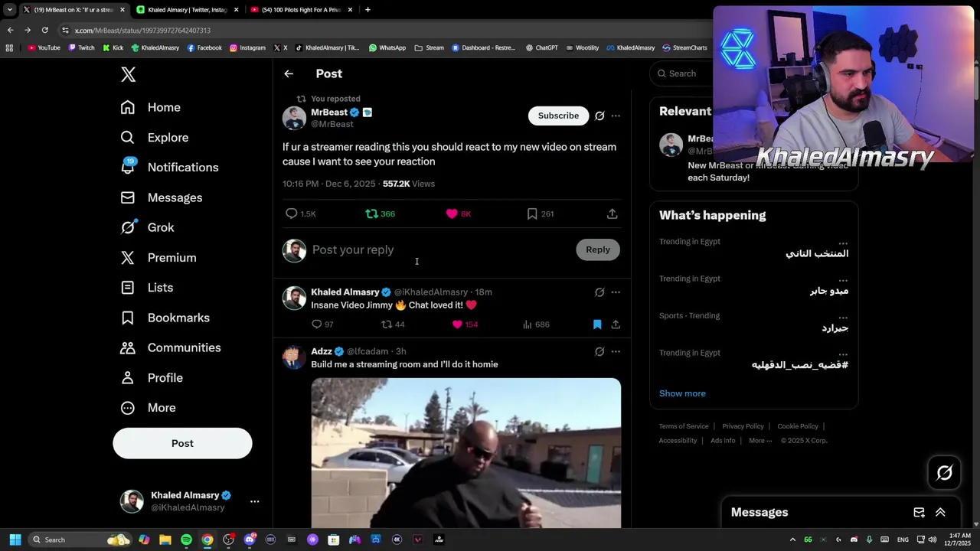This screenshot has height=551, width=980.
Task: Open the MrBeast profile avatar
Action: [294, 118]
